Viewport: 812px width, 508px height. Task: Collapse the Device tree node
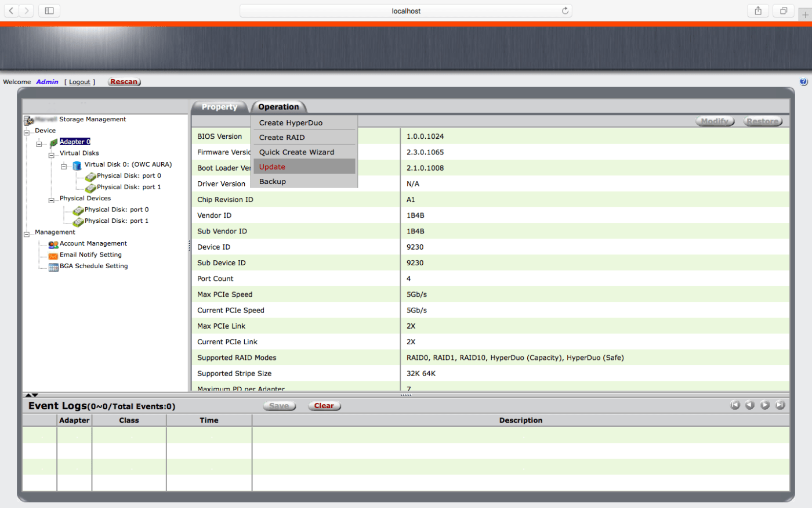click(x=27, y=132)
